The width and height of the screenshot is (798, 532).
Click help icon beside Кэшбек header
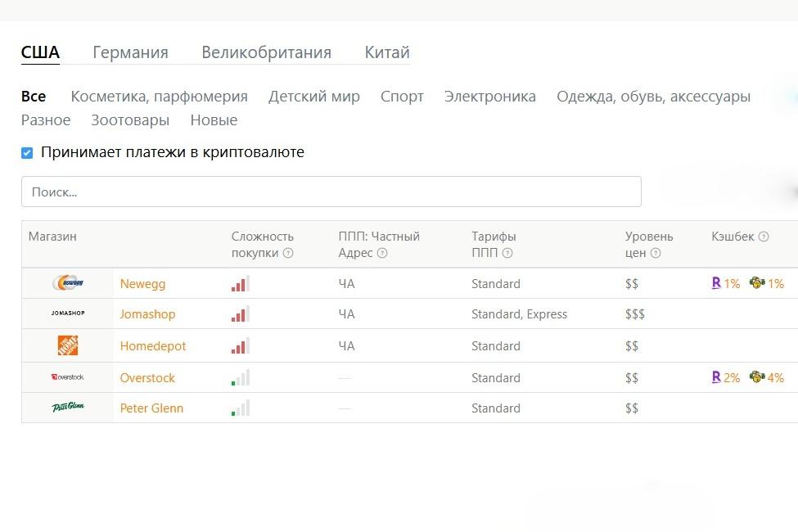coord(764,237)
